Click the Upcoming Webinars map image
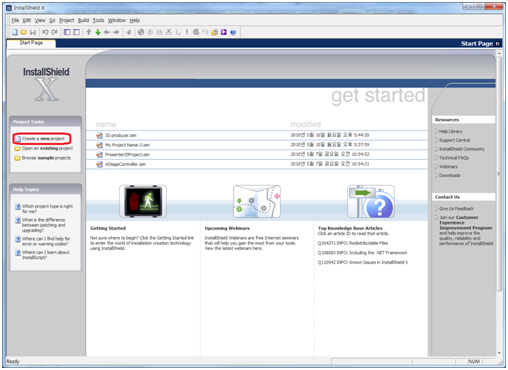508x370 pixels. pos(257,202)
